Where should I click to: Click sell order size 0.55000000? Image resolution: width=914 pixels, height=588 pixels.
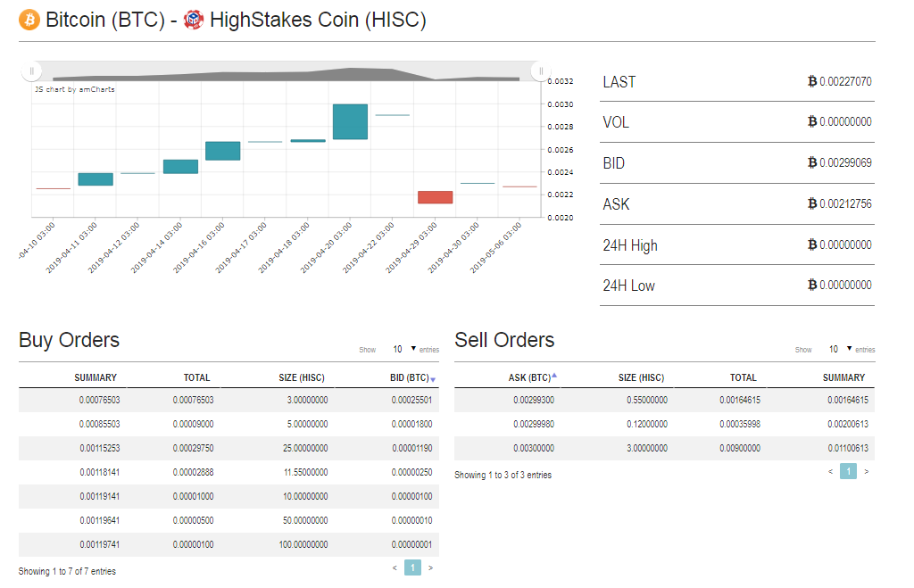coord(647,401)
